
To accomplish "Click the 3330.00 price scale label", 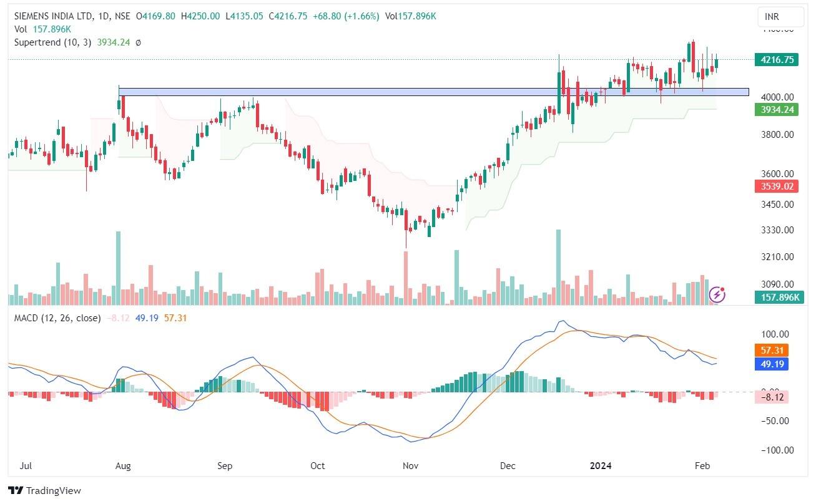I will (777, 230).
